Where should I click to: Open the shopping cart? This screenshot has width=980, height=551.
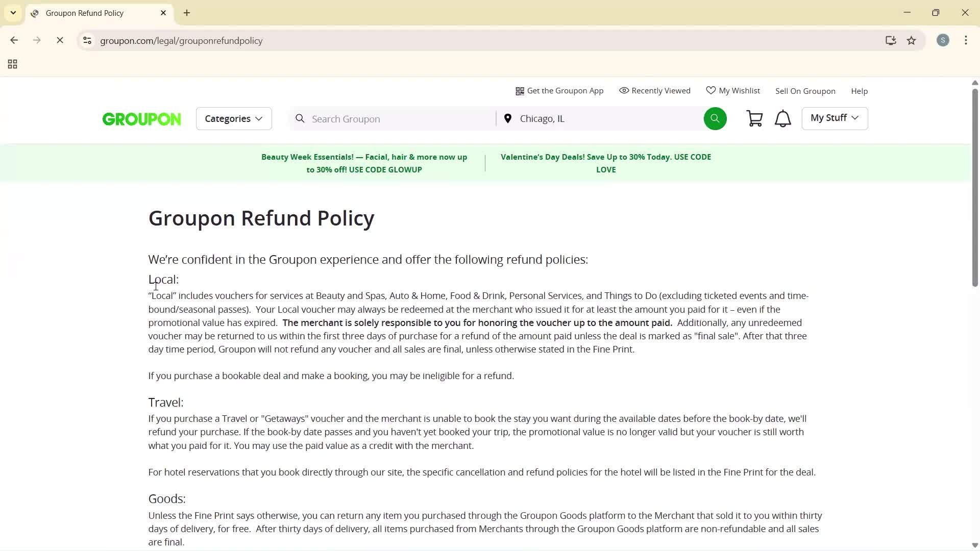click(754, 118)
